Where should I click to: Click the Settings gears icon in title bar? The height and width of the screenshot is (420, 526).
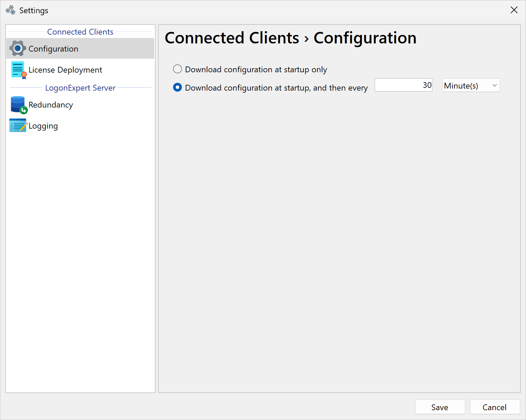coord(11,10)
